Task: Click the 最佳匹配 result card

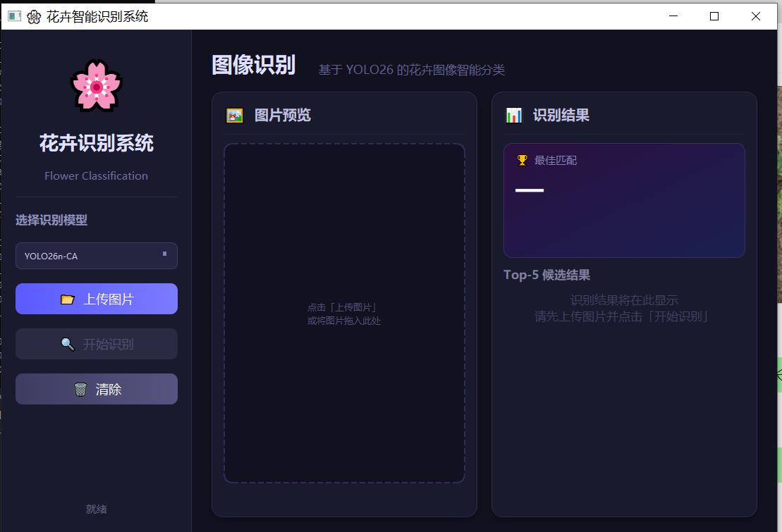Action: pyautogui.click(x=623, y=200)
